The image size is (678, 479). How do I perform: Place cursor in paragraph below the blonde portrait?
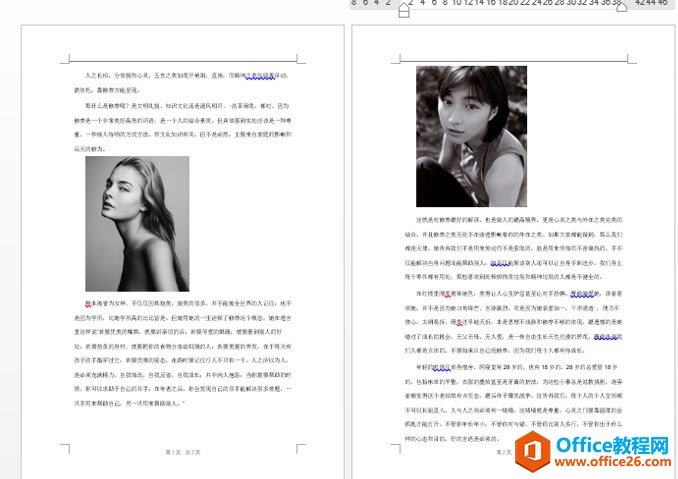[x=182, y=353]
